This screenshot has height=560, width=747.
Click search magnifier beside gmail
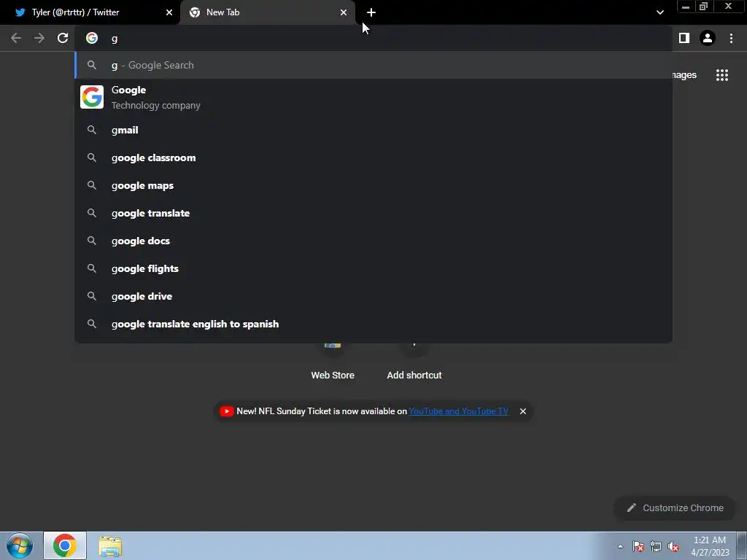click(x=92, y=130)
